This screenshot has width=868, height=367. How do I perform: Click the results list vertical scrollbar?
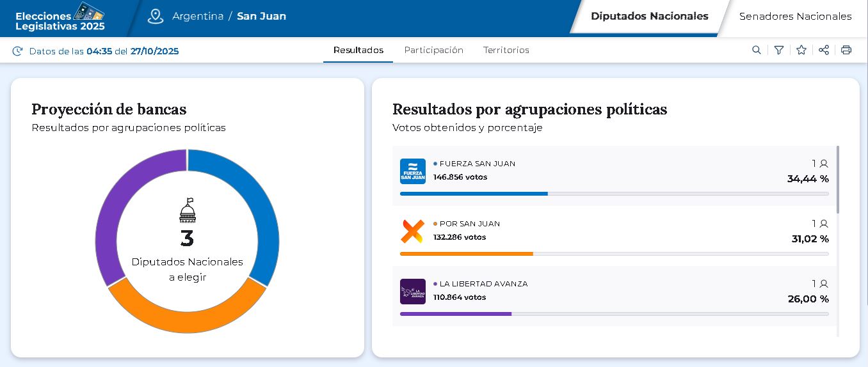click(837, 179)
